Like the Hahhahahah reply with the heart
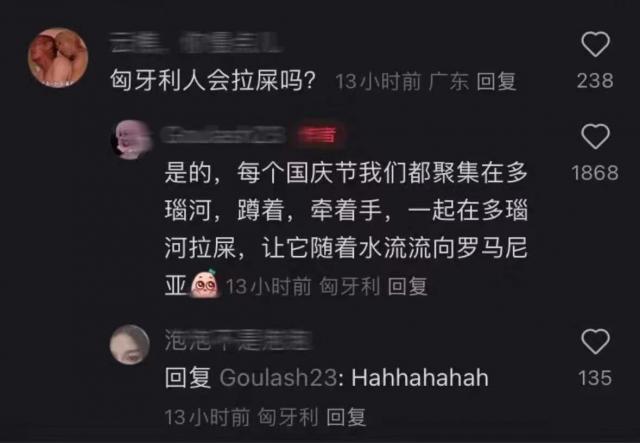This screenshot has width=640, height=443. (595, 341)
